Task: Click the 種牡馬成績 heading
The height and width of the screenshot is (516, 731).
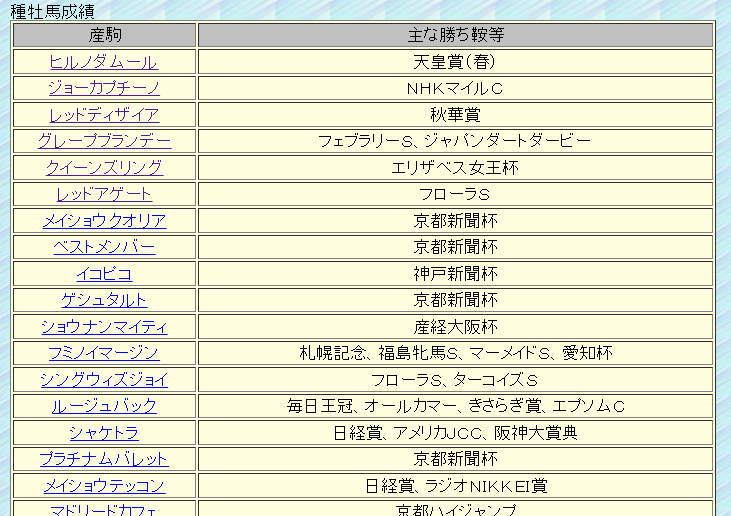Action: [x=52, y=11]
